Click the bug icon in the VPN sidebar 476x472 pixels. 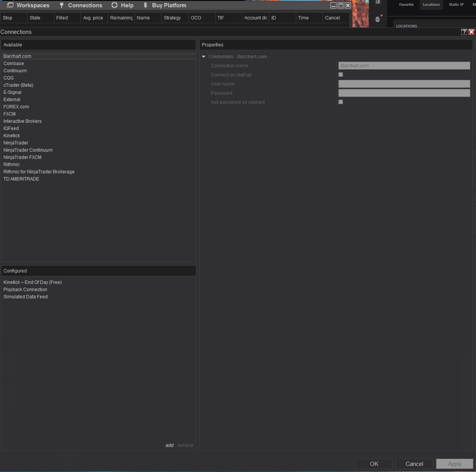tap(378, 19)
